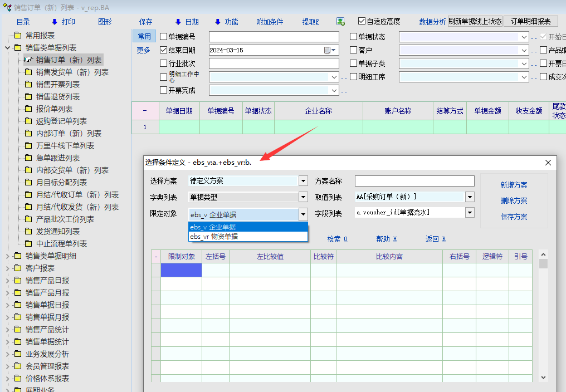The width and height of the screenshot is (566, 392).
Task: Click the blue arrow 打印 toolbar item
Action: 63,22
